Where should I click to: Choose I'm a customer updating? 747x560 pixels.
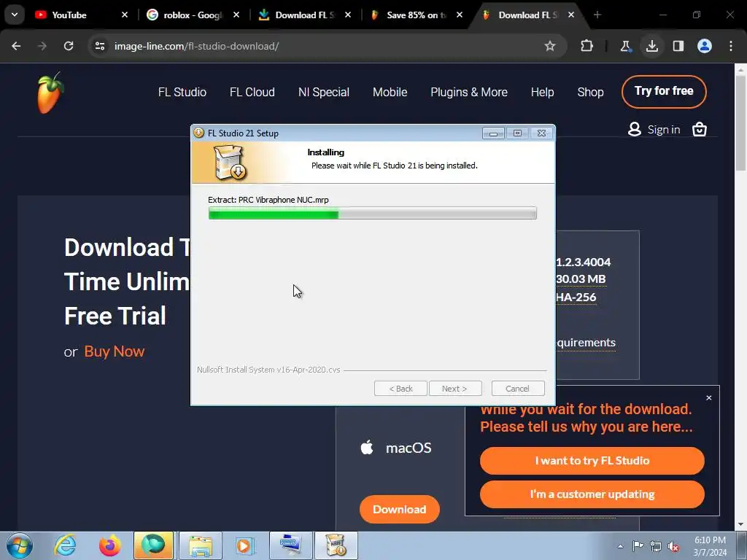pyautogui.click(x=592, y=494)
